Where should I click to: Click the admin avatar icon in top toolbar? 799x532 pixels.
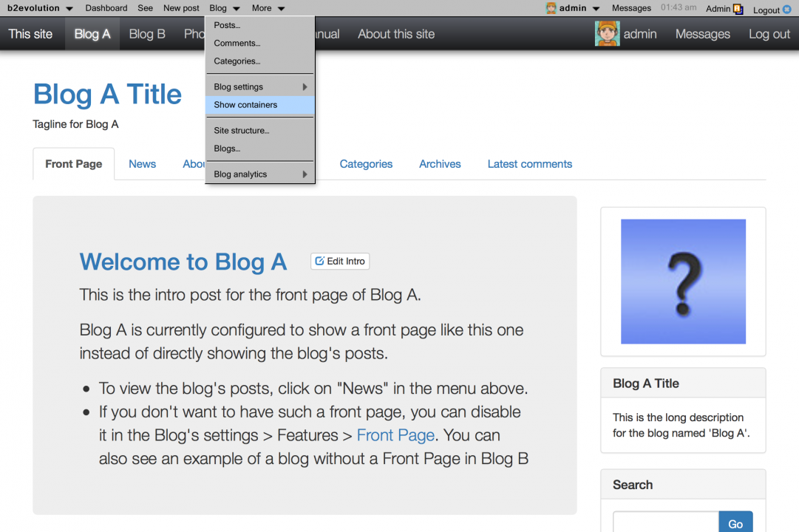(x=551, y=8)
